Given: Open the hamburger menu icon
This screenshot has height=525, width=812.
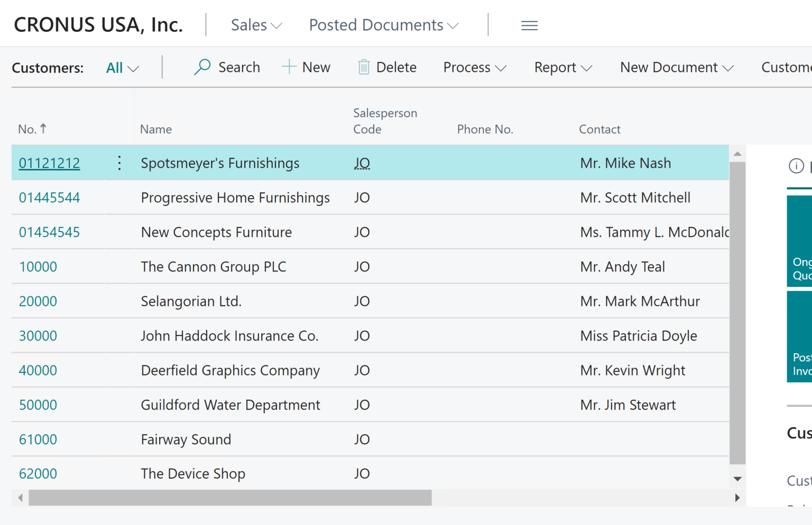Looking at the screenshot, I should [x=529, y=25].
